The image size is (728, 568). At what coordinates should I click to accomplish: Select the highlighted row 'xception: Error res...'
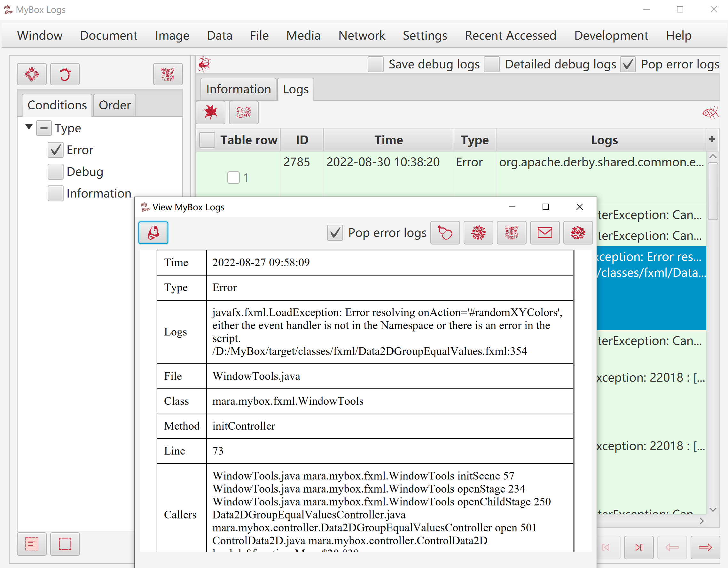651,288
